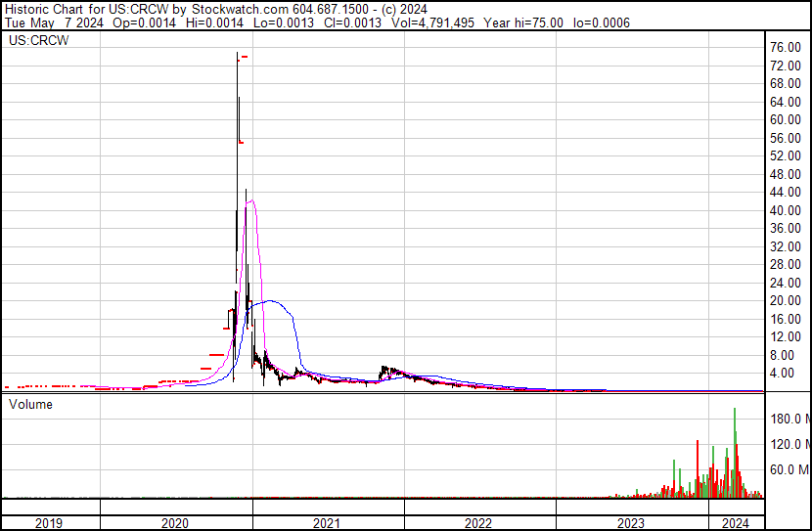This screenshot has width=812, height=531.
Task: Click the 56.00 price axis value
Action: tap(786, 138)
